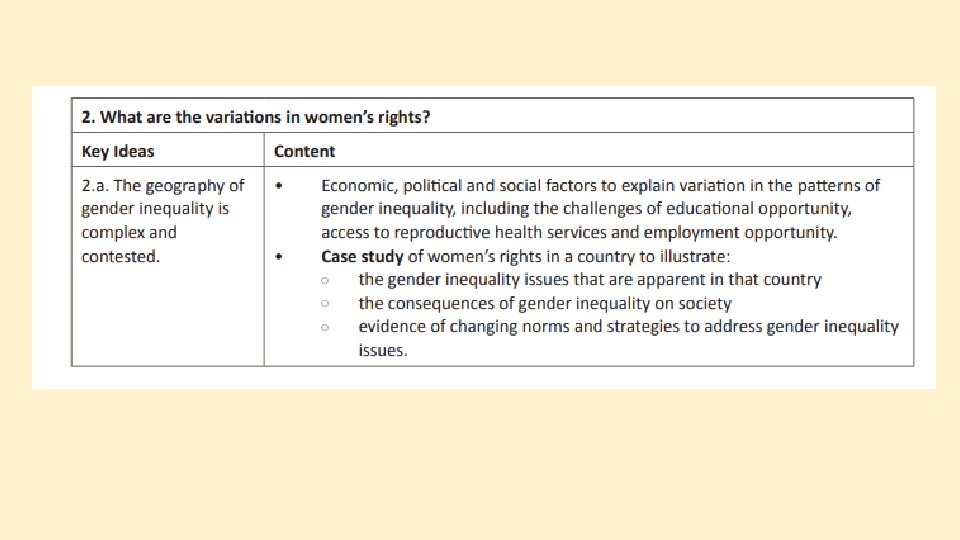Click "the gender inequality issues that are apparent" line
960x540 pixels.
[589, 280]
